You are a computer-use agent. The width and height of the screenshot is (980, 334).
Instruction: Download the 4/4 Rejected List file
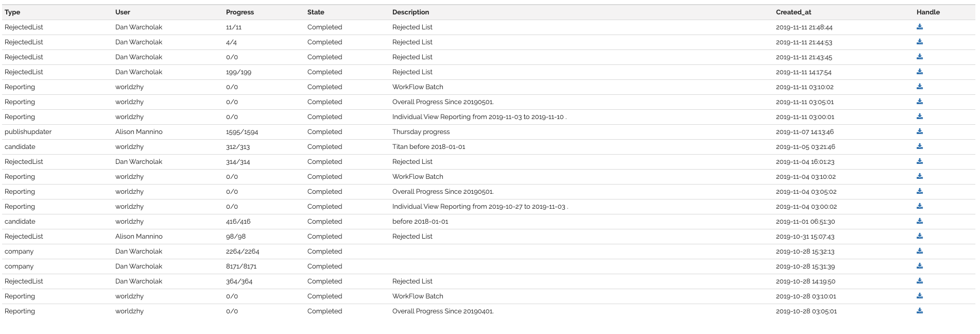click(919, 42)
